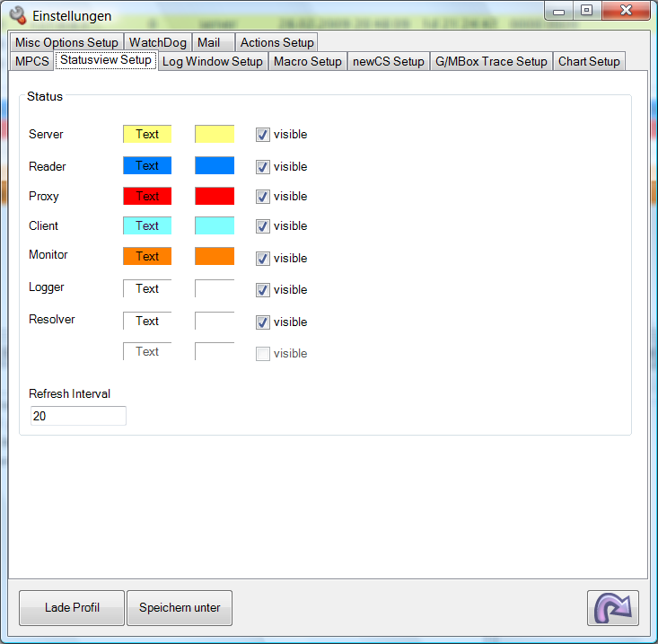The height and width of the screenshot is (644, 658).
Task: Go to the newCS Setup tab
Action: coord(388,61)
